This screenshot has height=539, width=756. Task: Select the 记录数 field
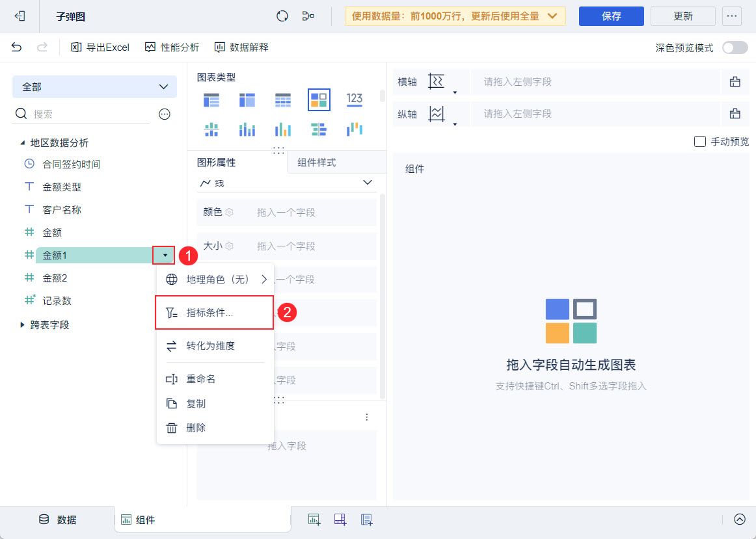(x=57, y=300)
